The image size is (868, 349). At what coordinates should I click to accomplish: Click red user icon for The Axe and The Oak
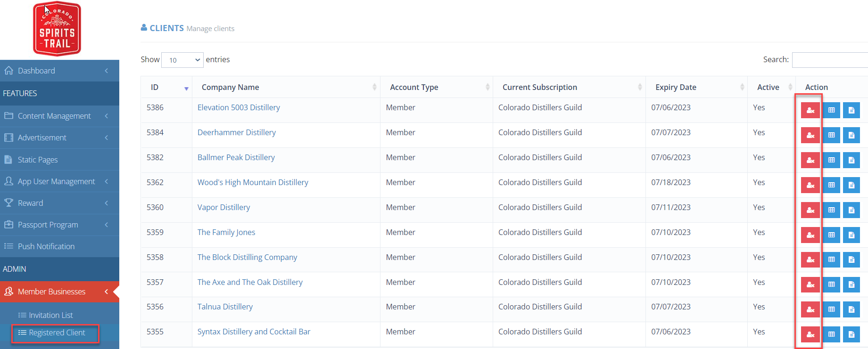point(810,284)
